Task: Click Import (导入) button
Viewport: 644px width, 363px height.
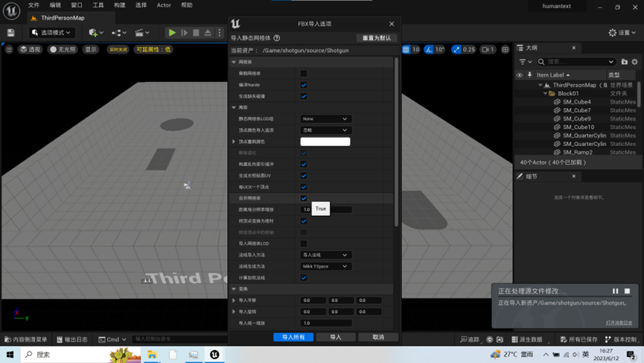Action: [336, 337]
